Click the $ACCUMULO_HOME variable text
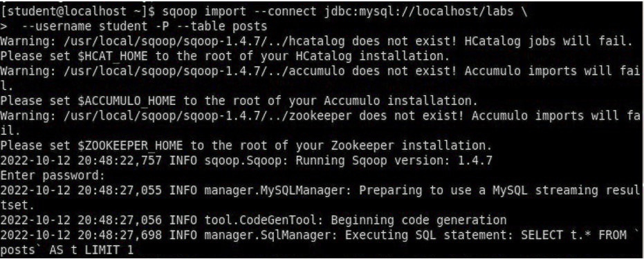The width and height of the screenshot is (644, 259). (x=126, y=101)
